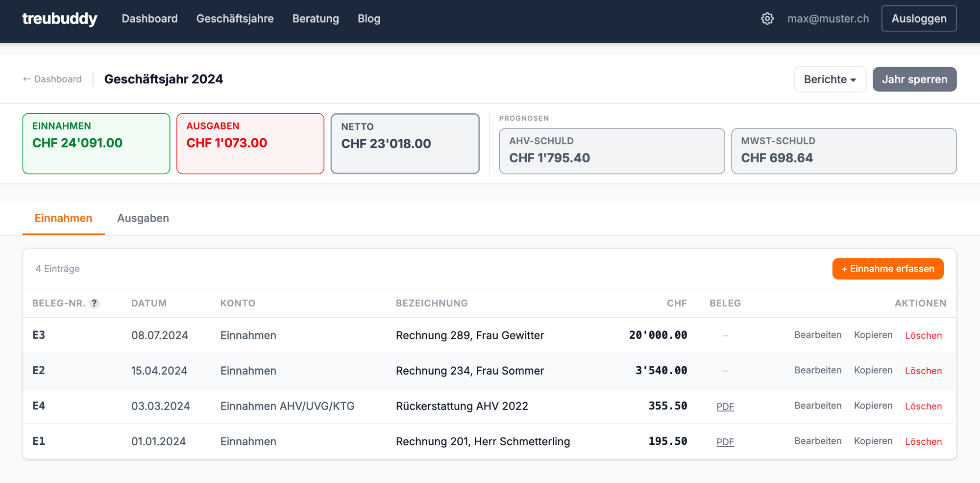Click the Geschäftsjahr 2024 page title
Image resolution: width=980 pixels, height=483 pixels.
[164, 79]
